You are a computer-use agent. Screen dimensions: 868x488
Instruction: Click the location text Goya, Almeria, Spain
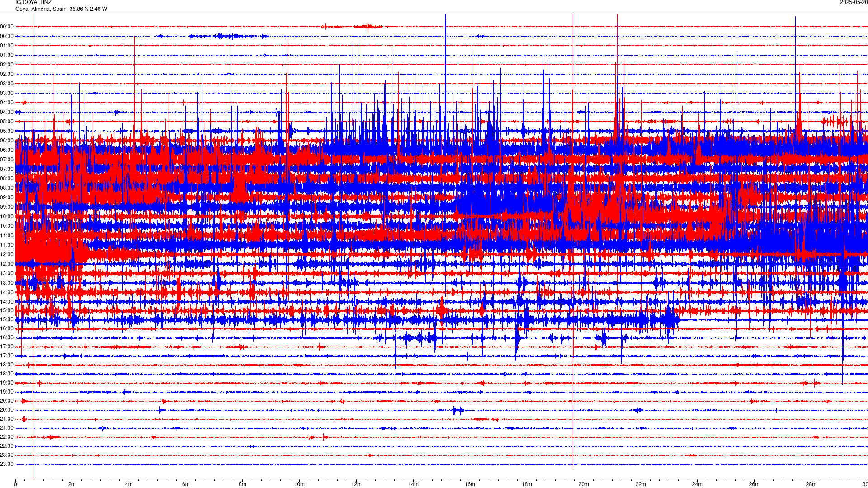coord(41,9)
